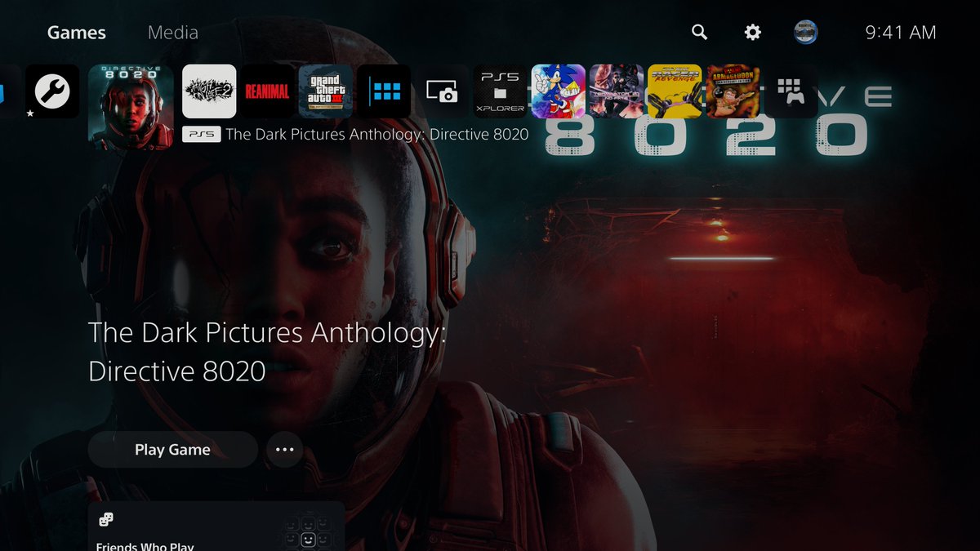Viewport: 980px width, 551px height.
Task: Select the yellow Revenge game tile
Action: [675, 91]
